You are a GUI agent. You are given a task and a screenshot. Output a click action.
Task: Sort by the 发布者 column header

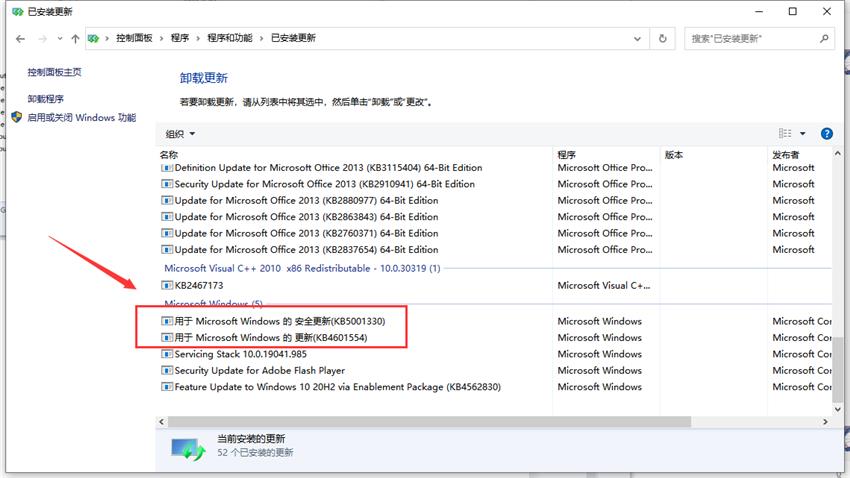(785, 154)
